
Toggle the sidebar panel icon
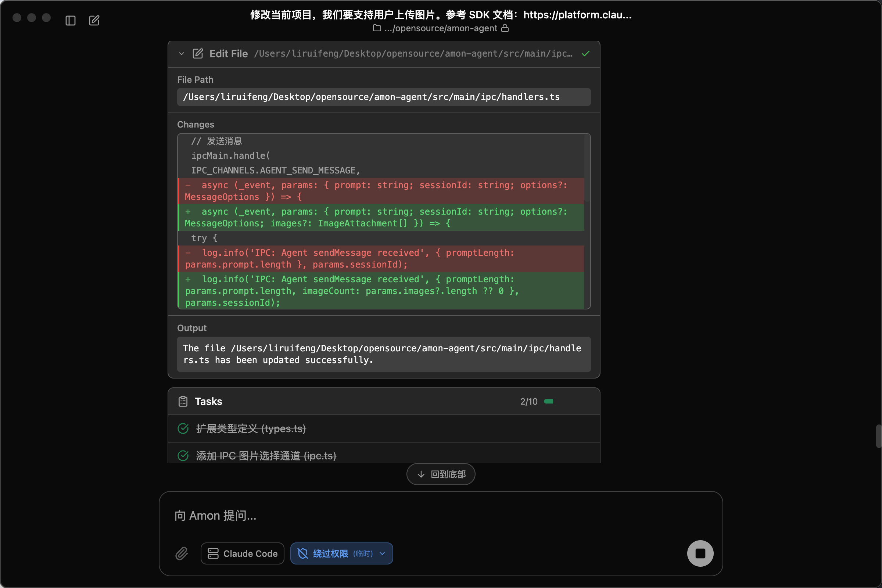(71, 20)
